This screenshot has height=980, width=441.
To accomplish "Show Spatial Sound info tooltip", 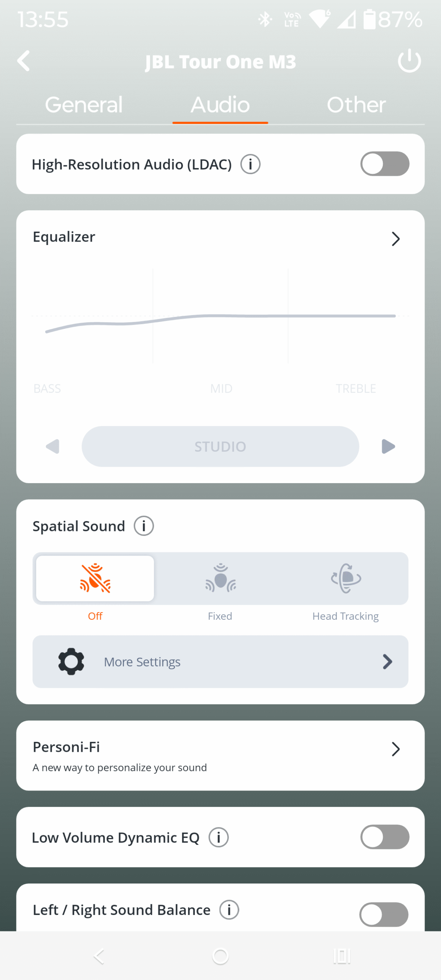I will click(x=144, y=526).
